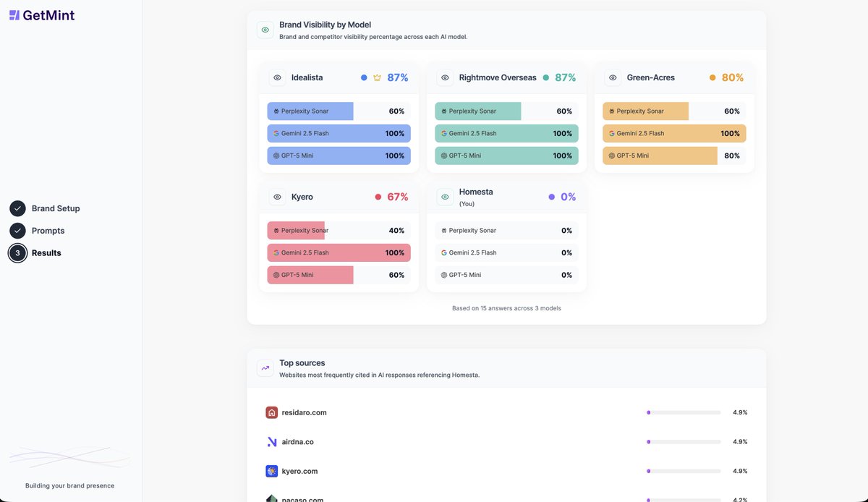Screen dimensions: 868x502
Task: Click the purple color dot on Homesta
Action: [x=552, y=197]
